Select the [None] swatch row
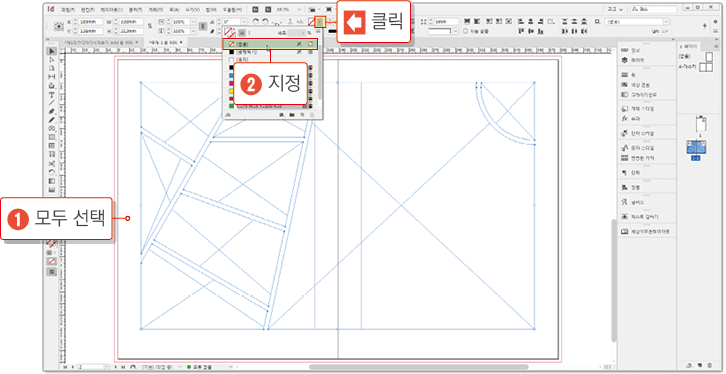Screen dimensions: 726x374 [x=270, y=44]
